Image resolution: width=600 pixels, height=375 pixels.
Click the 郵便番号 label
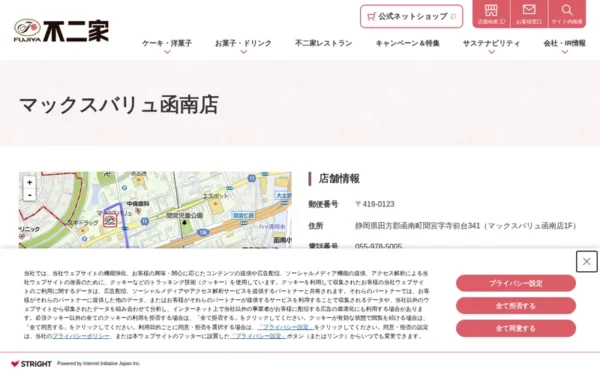(x=323, y=204)
